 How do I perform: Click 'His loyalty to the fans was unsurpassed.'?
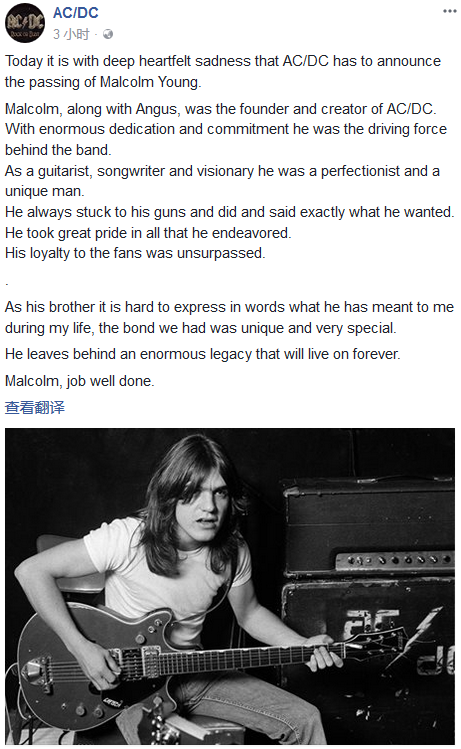[x=135, y=253]
